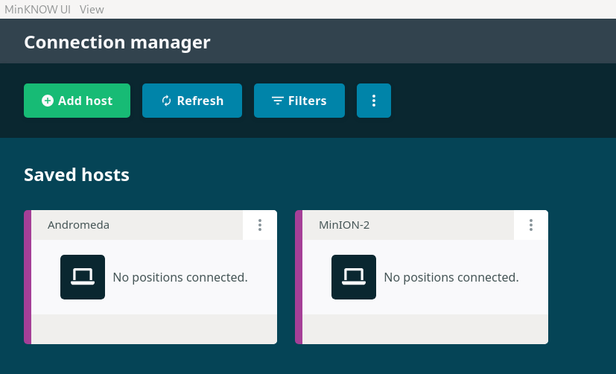
Task: Click the Connection manager title
Action: (x=117, y=42)
